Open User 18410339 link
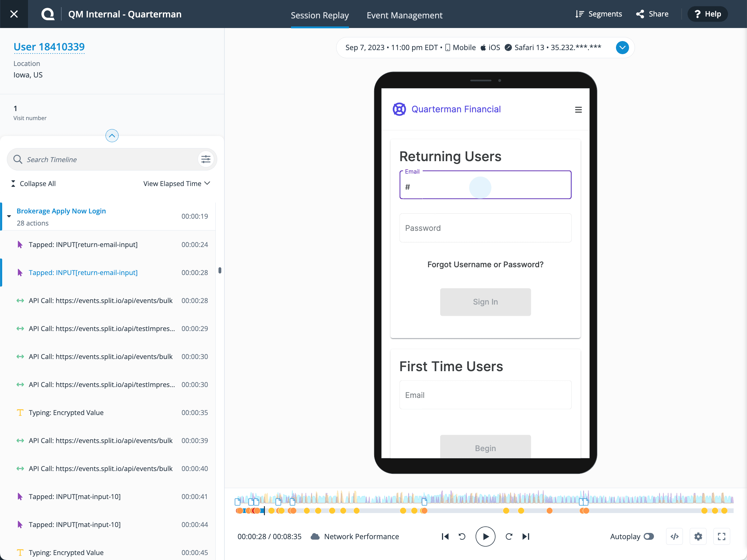The width and height of the screenshot is (747, 560). coord(49,47)
